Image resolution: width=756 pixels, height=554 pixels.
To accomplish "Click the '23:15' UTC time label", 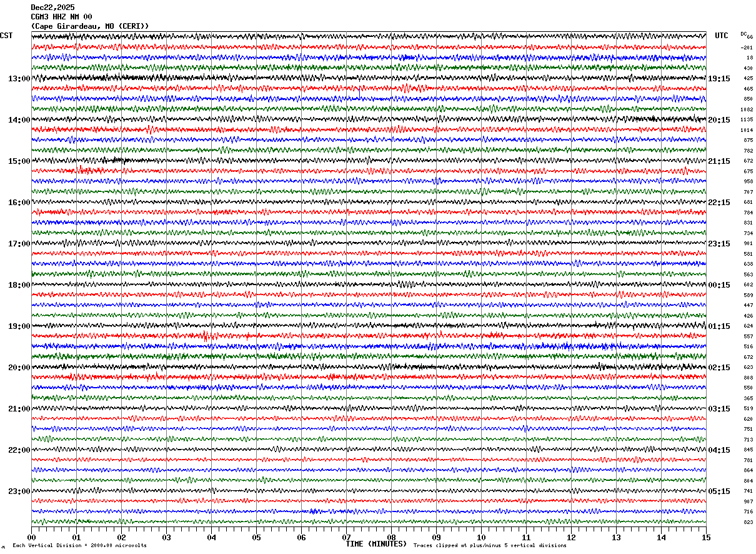I will pyautogui.click(x=719, y=244).
